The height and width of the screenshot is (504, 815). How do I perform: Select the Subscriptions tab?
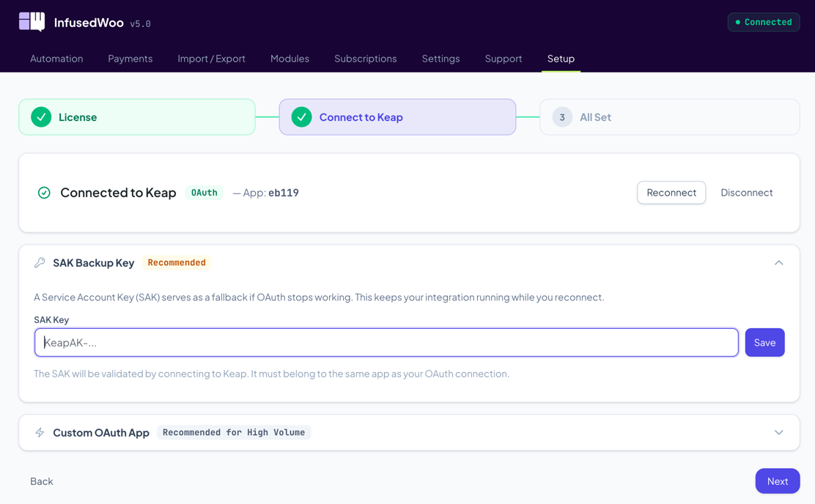[365, 59]
